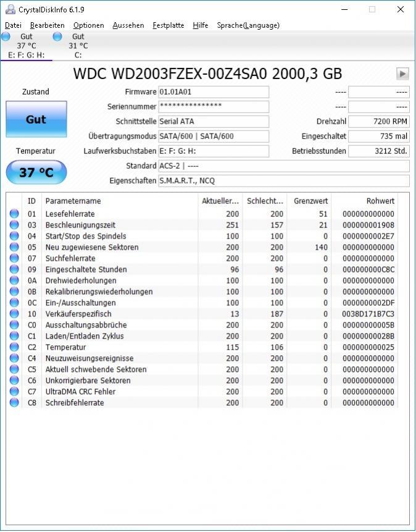Click the Schlecht value 187
The width and height of the screenshot is (416, 532).
pos(277,314)
